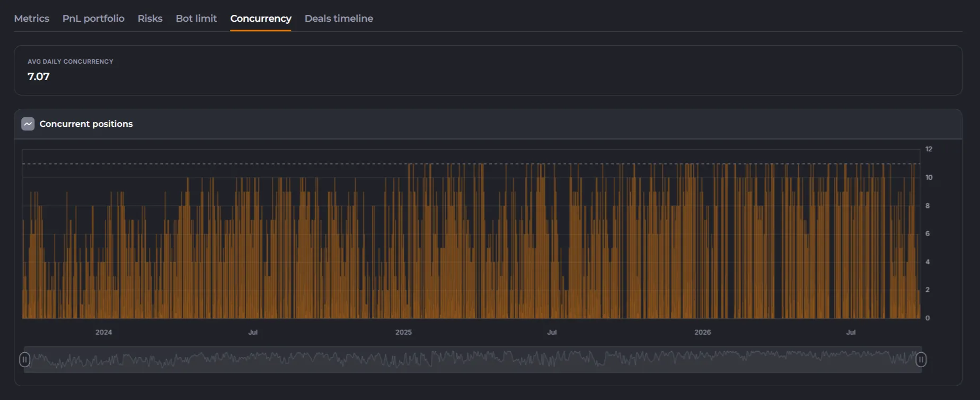Image resolution: width=980 pixels, height=400 pixels.
Task: Click the y-axis value 2
Action: 928,290
